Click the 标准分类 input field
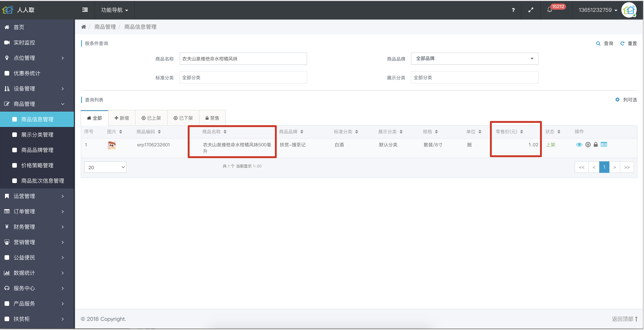This screenshot has width=644, height=330. point(243,78)
